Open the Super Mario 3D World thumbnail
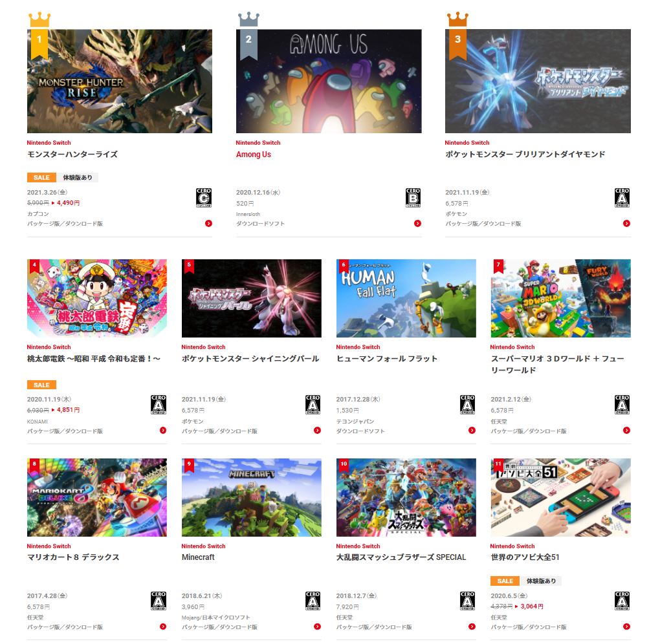The width and height of the screenshot is (649, 644). click(561, 298)
